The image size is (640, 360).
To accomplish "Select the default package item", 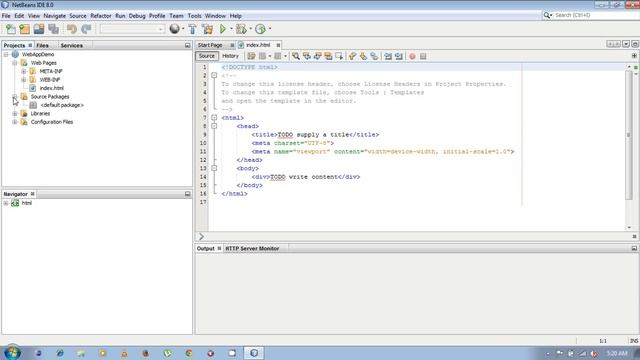I will 62,105.
